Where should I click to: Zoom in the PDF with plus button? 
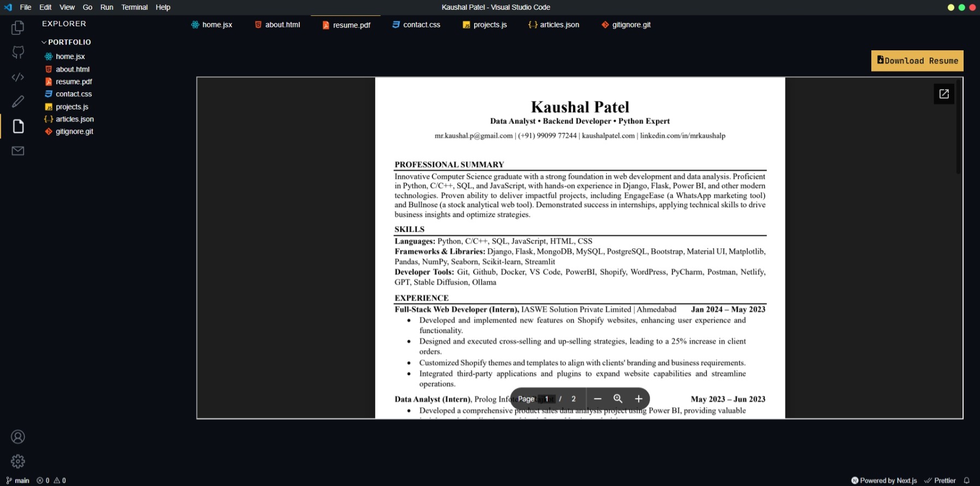point(639,399)
